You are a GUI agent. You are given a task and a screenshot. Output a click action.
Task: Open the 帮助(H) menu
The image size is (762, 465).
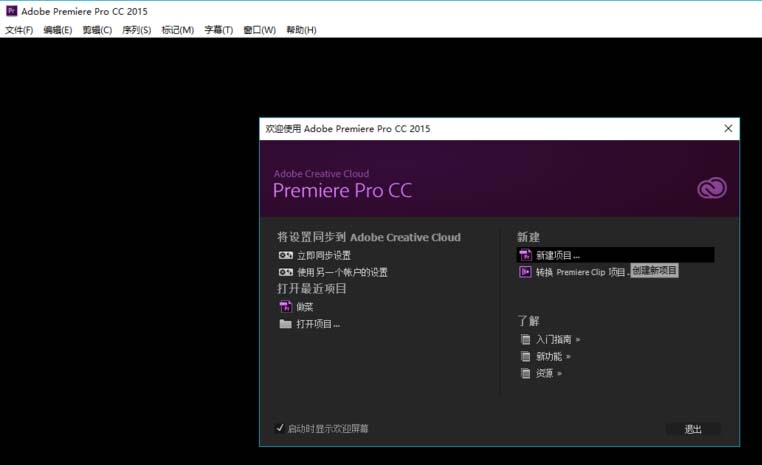(301, 30)
